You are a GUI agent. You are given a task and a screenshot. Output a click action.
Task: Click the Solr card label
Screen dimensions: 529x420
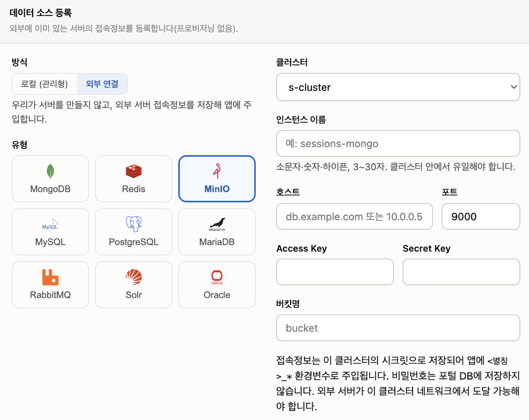tap(134, 295)
